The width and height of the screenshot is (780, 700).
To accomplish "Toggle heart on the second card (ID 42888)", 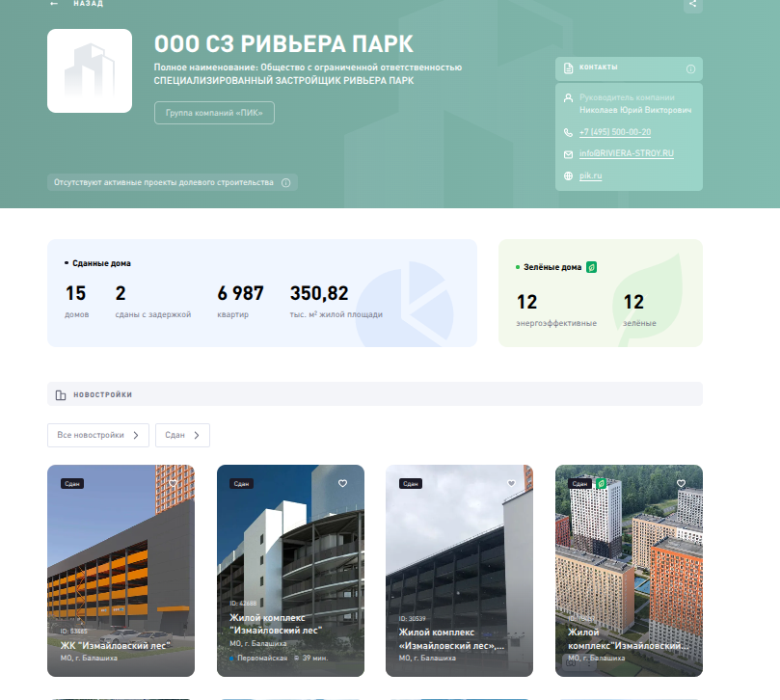I will 342,483.
